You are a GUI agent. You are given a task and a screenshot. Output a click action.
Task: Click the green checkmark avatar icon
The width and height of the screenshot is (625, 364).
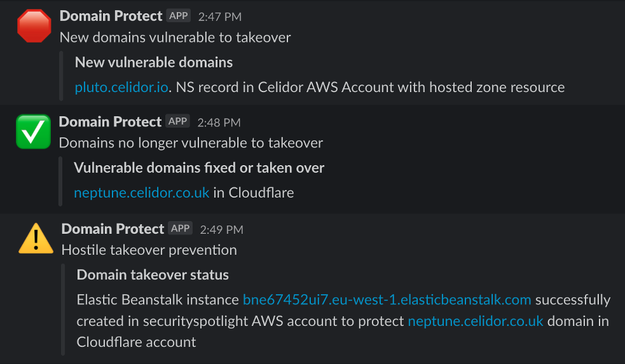pyautogui.click(x=34, y=131)
